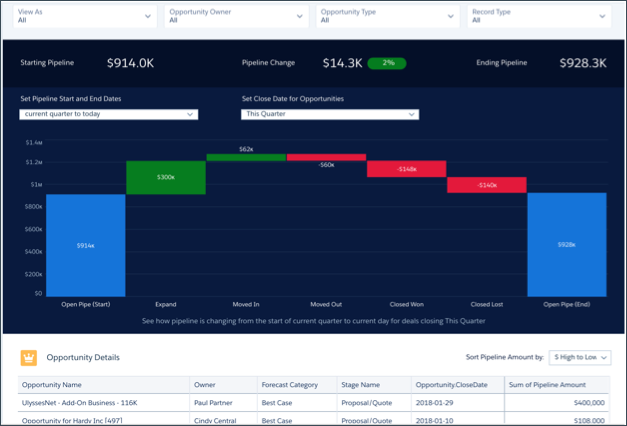Expand the Opportunity Owner filter
The height and width of the screenshot is (426, 627).
(236, 15)
